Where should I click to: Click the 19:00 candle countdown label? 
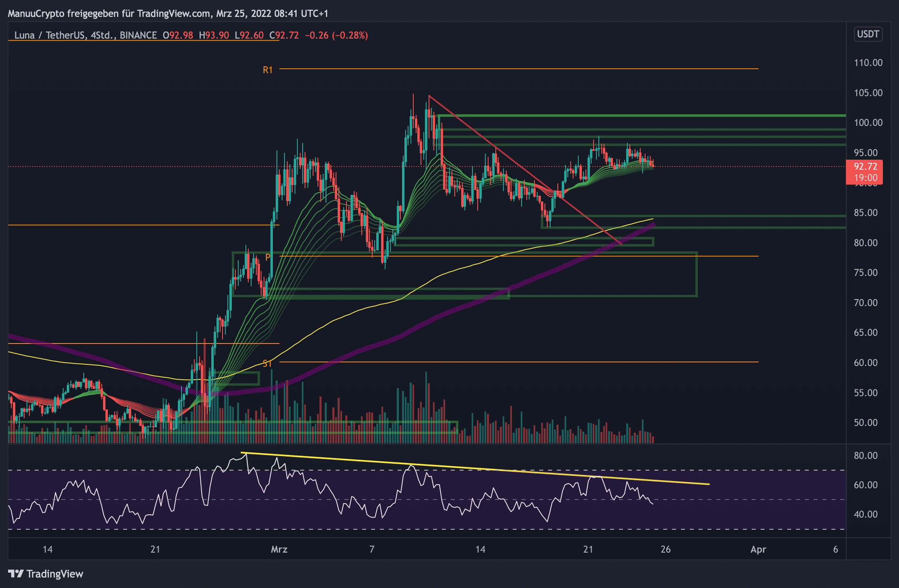[865, 178]
